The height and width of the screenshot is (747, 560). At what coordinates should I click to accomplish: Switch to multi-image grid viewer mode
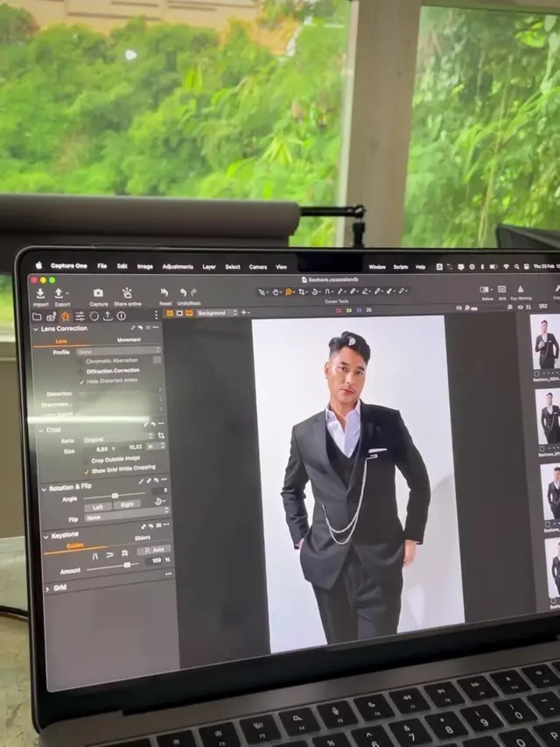click(170, 313)
